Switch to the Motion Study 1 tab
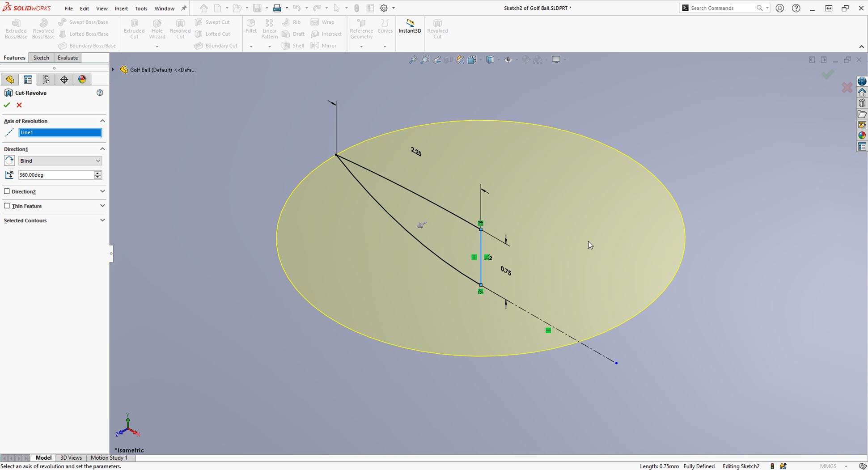The height and width of the screenshot is (470, 868). coord(109,457)
